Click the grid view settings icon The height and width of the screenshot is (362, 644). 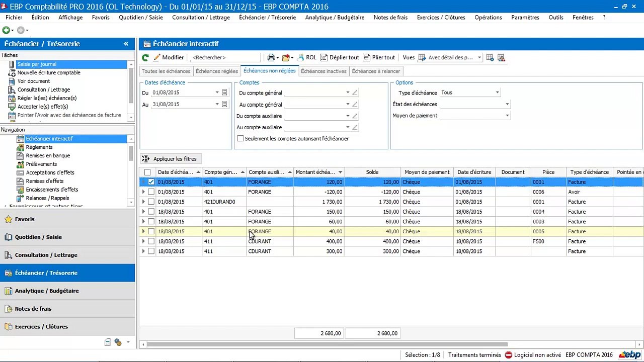pos(490,58)
